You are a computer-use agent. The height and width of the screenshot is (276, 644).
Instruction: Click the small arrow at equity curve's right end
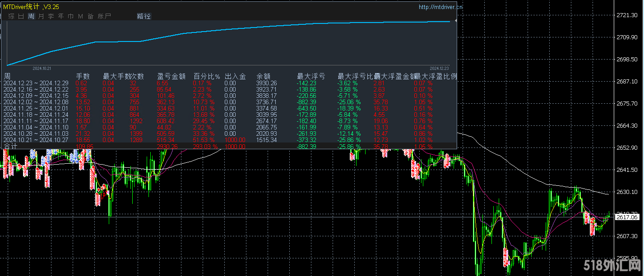455,21
